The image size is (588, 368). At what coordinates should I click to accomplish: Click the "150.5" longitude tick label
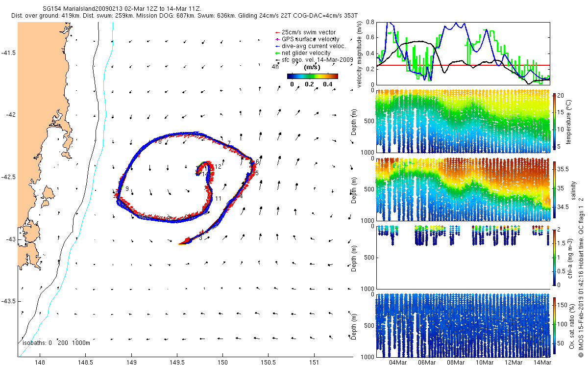pos(268,363)
